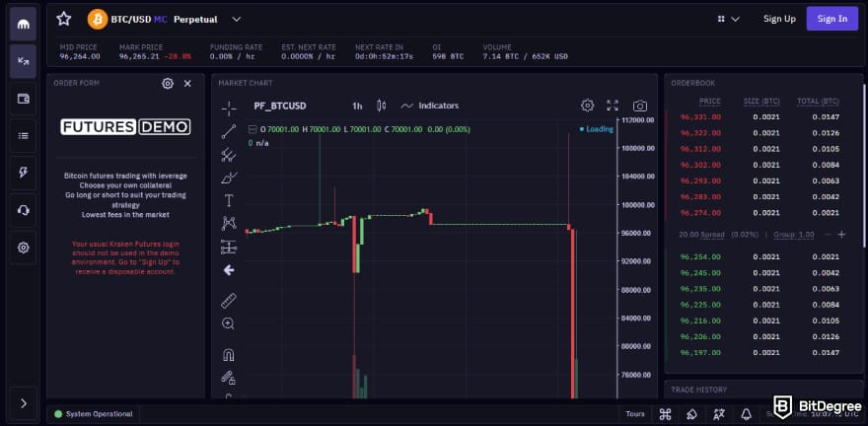Open the support headset icon

click(x=24, y=210)
